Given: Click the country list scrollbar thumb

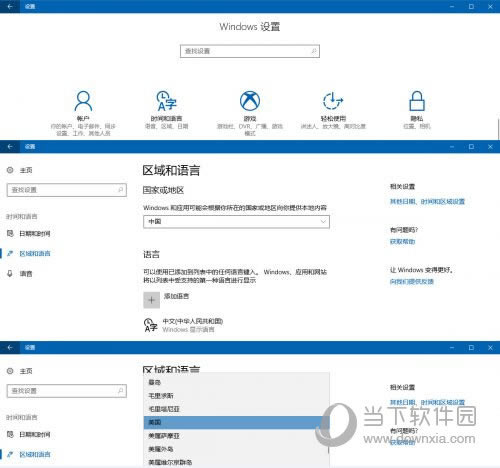Looking at the screenshot, I should [329, 450].
